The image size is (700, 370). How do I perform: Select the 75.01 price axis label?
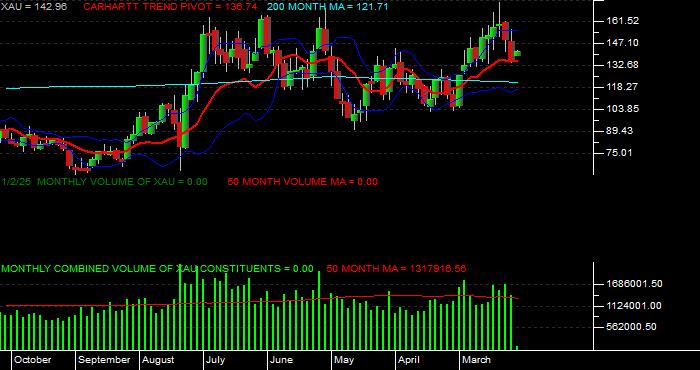click(x=620, y=153)
